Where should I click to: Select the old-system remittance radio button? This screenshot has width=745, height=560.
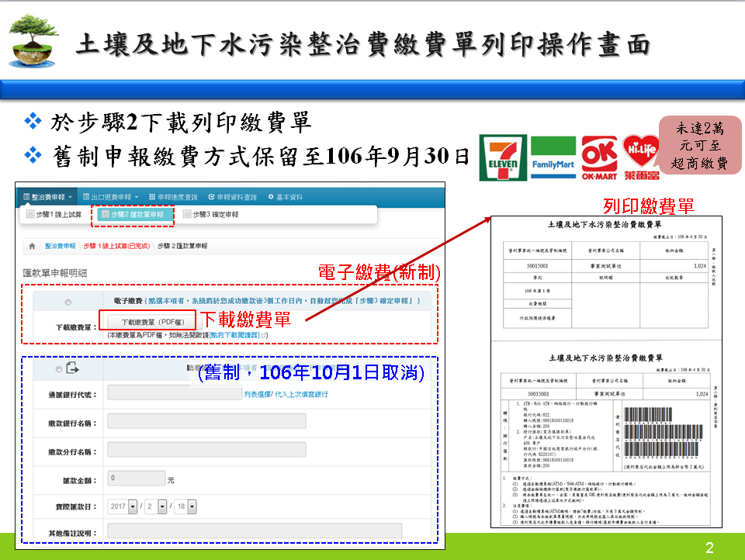coord(59,369)
